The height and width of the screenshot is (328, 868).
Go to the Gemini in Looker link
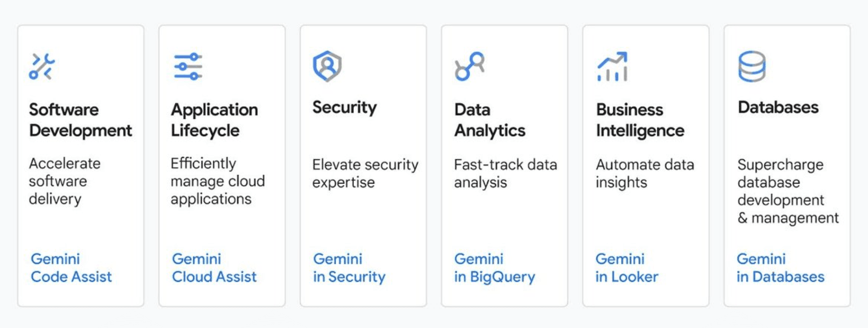(627, 268)
